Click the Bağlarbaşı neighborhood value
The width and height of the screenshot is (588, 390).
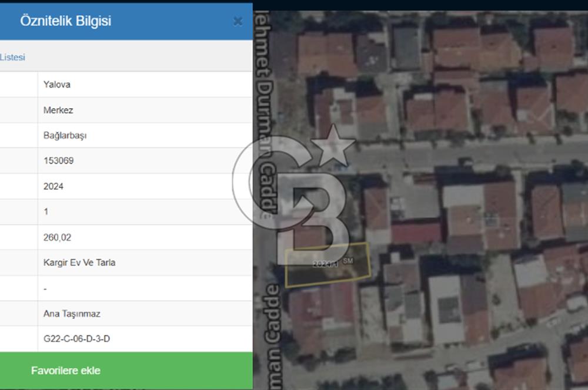[x=65, y=135]
